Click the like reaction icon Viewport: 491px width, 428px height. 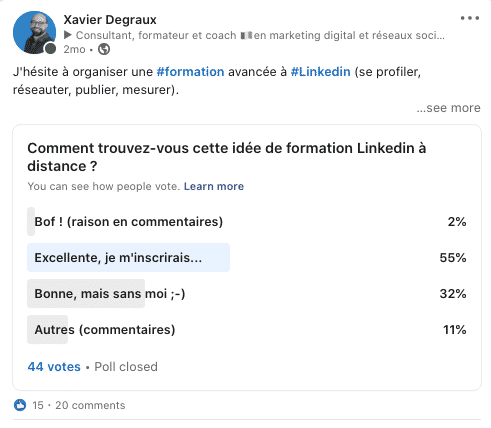pyautogui.click(x=20, y=405)
